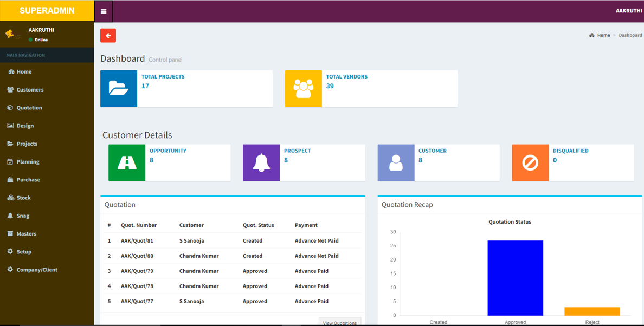Open the AAKRUTHI user menu at top right

click(x=628, y=11)
